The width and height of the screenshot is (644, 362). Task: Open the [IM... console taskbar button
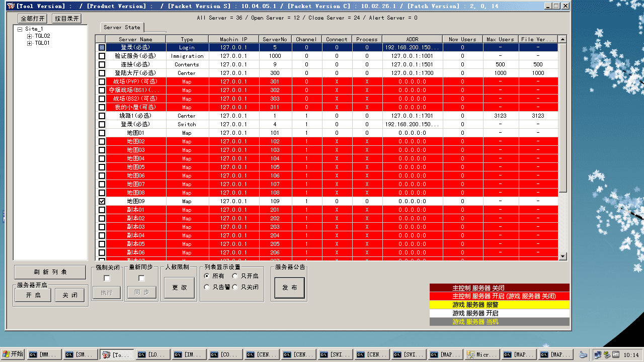point(189,355)
